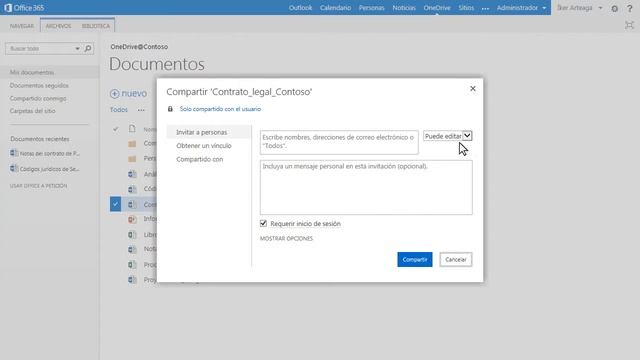
Task: Open Compartido conmigo in sidebar
Action: [x=38, y=98]
